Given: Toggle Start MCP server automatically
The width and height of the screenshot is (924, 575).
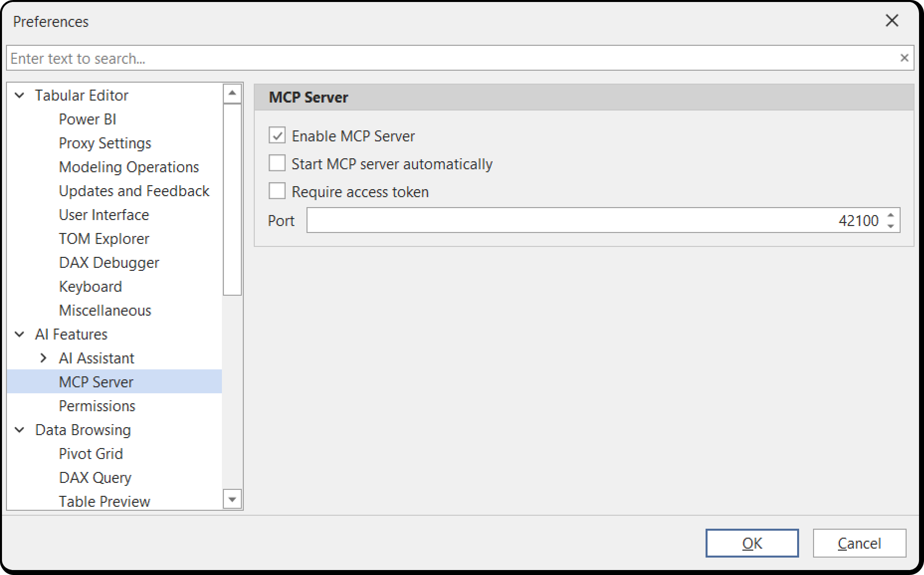Looking at the screenshot, I should (277, 163).
